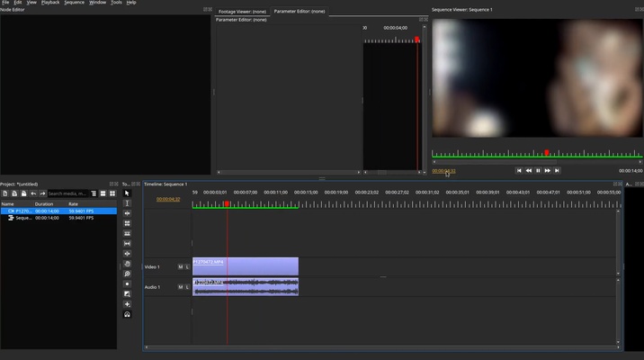Select the Slip tool
The image size is (644, 360).
127,244
